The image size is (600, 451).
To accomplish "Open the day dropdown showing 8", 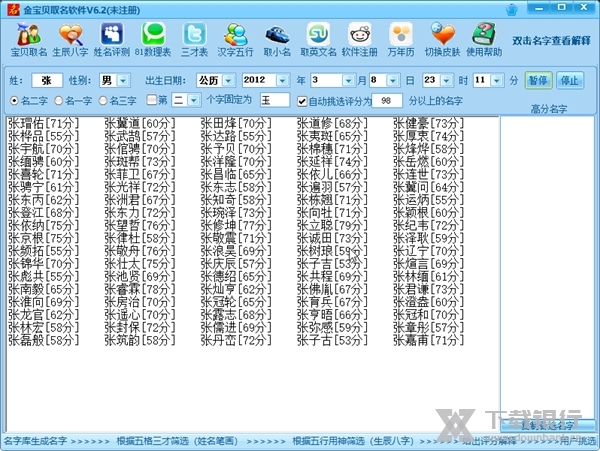I will (x=393, y=80).
